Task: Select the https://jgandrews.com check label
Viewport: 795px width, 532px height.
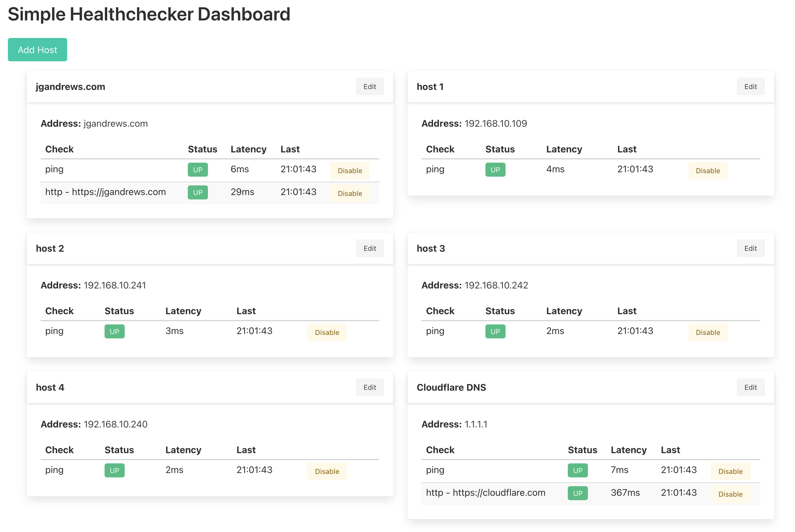Action: 105,192
